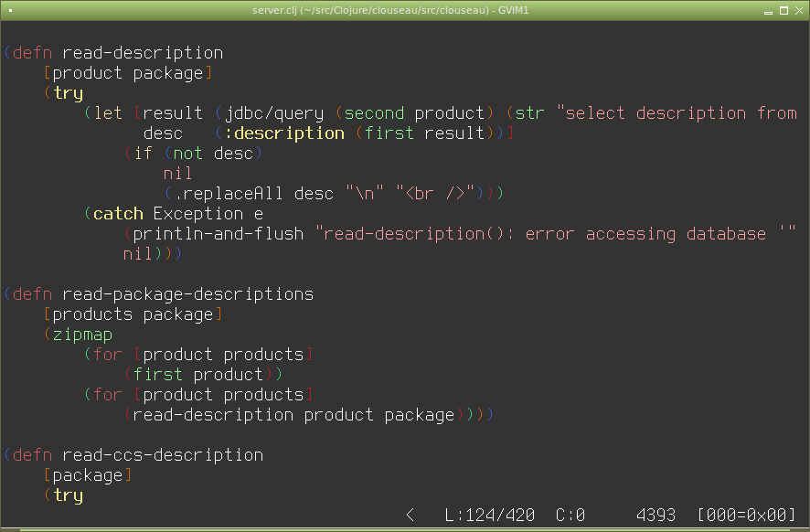Click the 'catch' keyword

click(x=118, y=214)
